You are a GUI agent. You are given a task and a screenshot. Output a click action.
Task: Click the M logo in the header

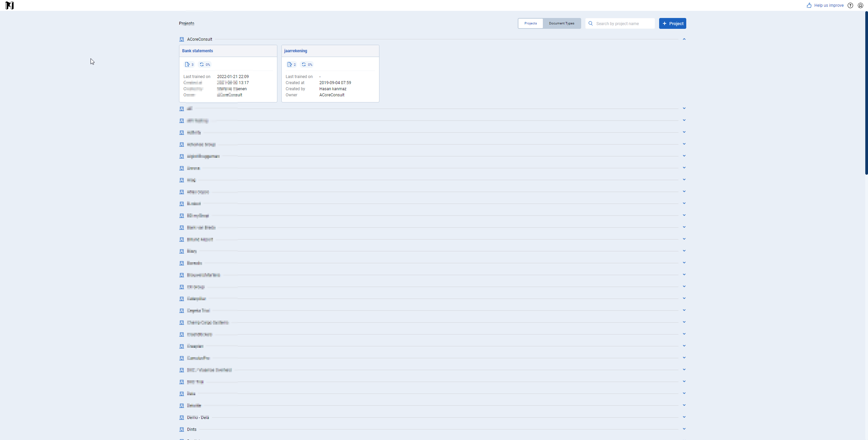9,5
